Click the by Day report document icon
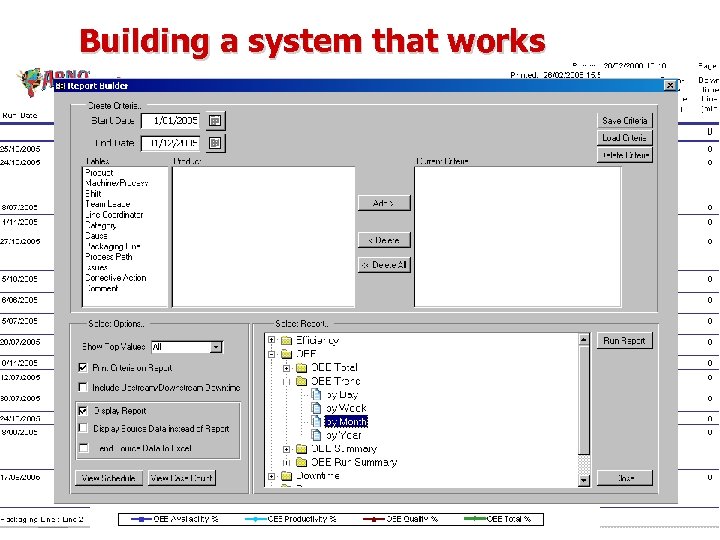This screenshot has width=720, height=540. pyautogui.click(x=316, y=394)
